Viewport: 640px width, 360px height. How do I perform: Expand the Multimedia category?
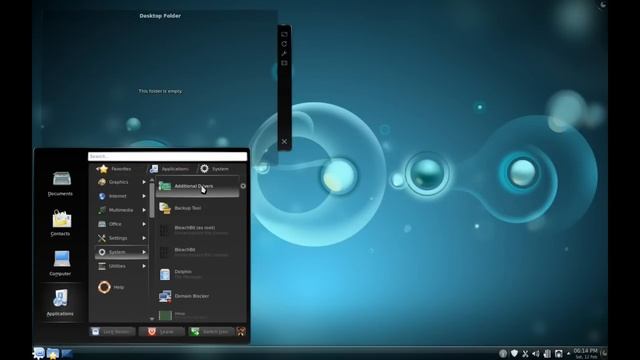point(122,210)
